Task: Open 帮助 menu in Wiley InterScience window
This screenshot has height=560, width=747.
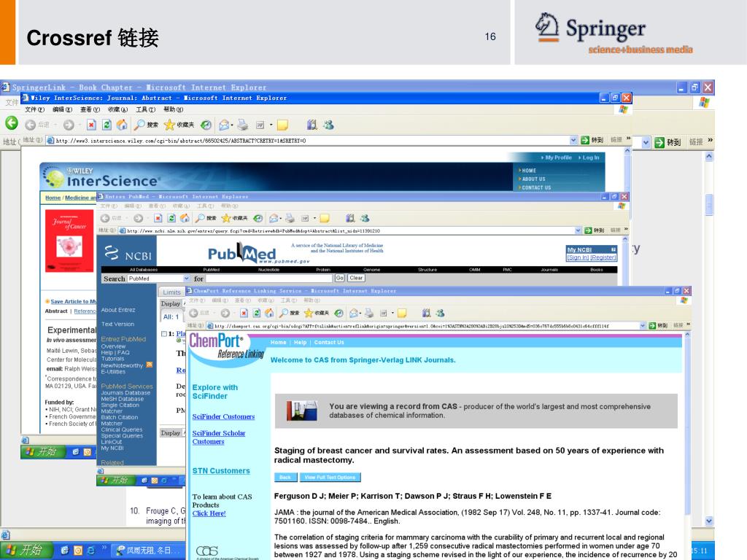Action: tap(173, 109)
